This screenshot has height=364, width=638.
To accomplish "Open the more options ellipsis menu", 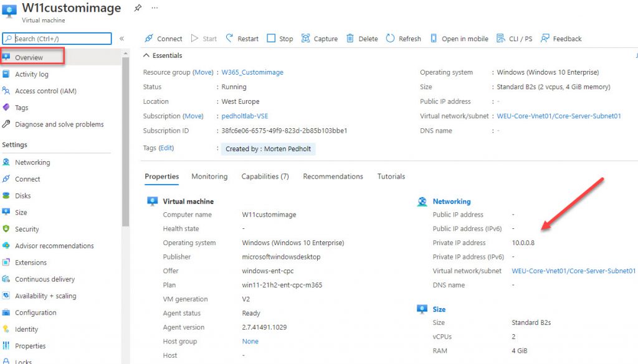I will click(x=155, y=7).
